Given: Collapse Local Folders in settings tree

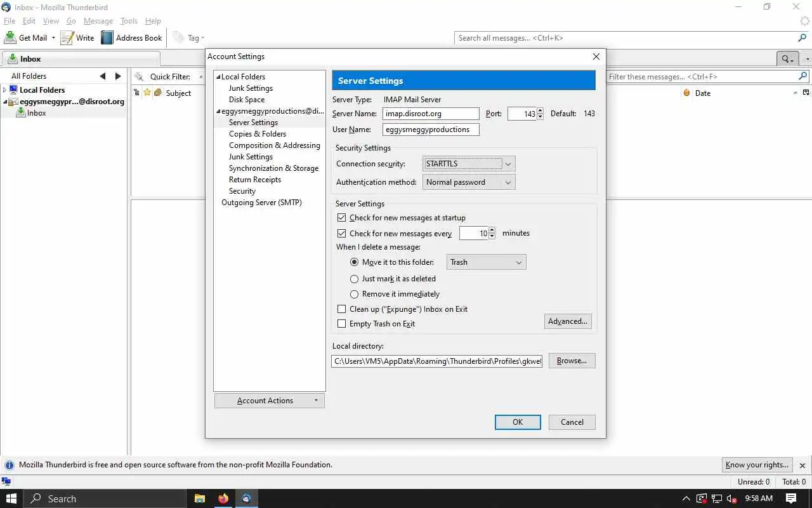Looking at the screenshot, I should pos(218,77).
